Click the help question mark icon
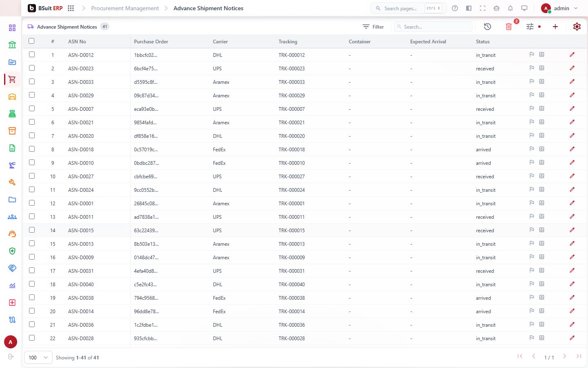The height and width of the screenshot is (368, 588). coord(455,8)
